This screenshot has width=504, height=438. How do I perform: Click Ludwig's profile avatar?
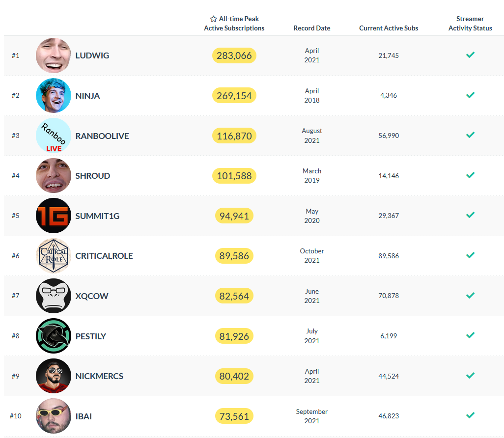pyautogui.click(x=53, y=55)
